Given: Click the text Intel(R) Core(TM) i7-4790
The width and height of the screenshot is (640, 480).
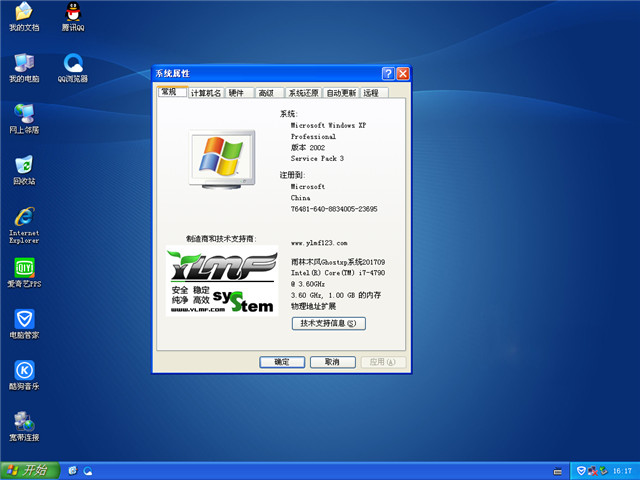Looking at the screenshot, I should coord(338,273).
